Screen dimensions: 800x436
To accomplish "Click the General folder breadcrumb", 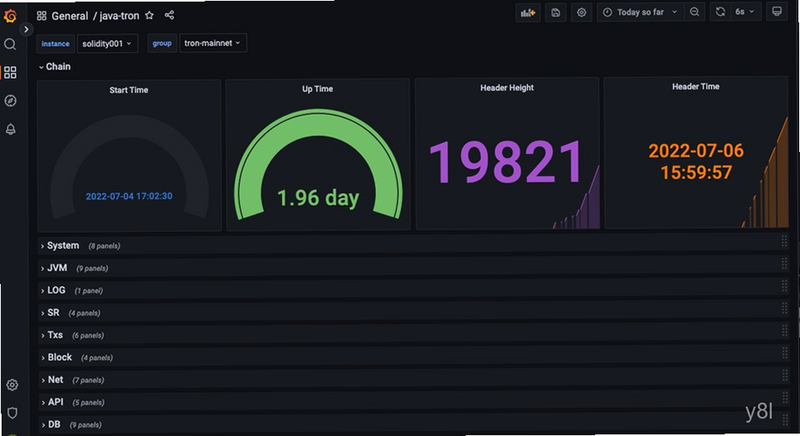I will coord(70,16).
